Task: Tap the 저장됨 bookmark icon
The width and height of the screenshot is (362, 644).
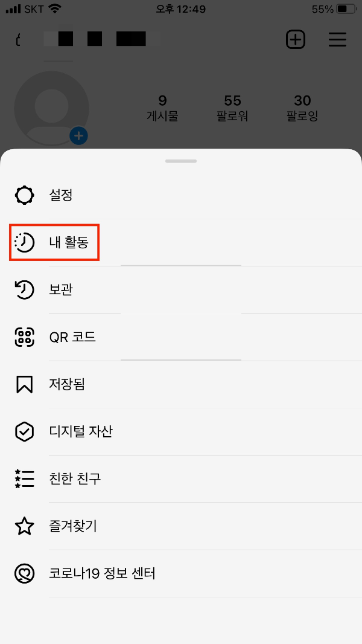Action: click(25, 384)
